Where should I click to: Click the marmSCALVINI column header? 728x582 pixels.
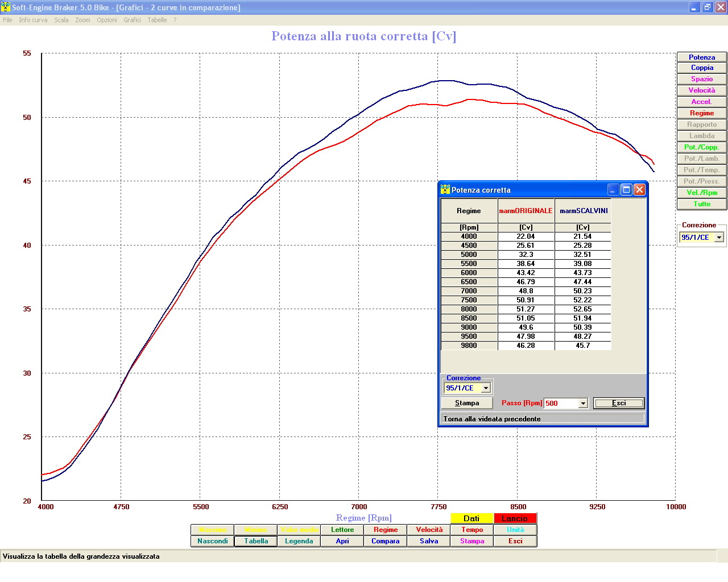click(583, 211)
